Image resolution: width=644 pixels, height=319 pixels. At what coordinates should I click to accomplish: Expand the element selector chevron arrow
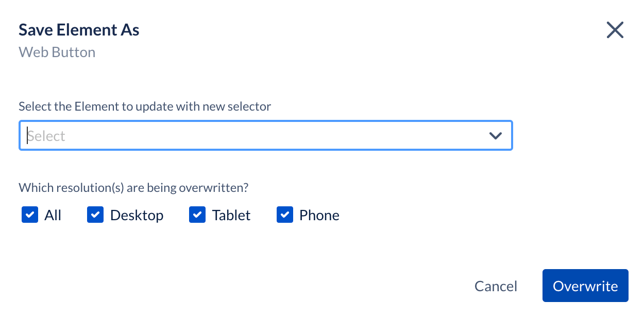[x=495, y=136]
